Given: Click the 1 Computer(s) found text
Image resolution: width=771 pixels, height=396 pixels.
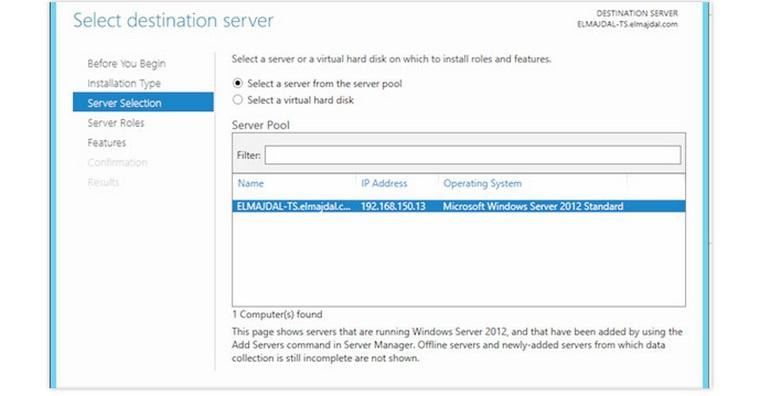Looking at the screenshot, I should pos(277,314).
